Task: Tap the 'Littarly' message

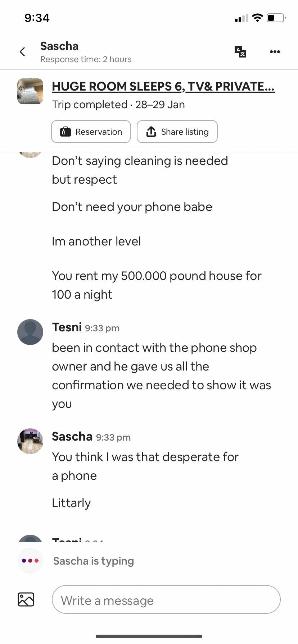Action: 71,503
